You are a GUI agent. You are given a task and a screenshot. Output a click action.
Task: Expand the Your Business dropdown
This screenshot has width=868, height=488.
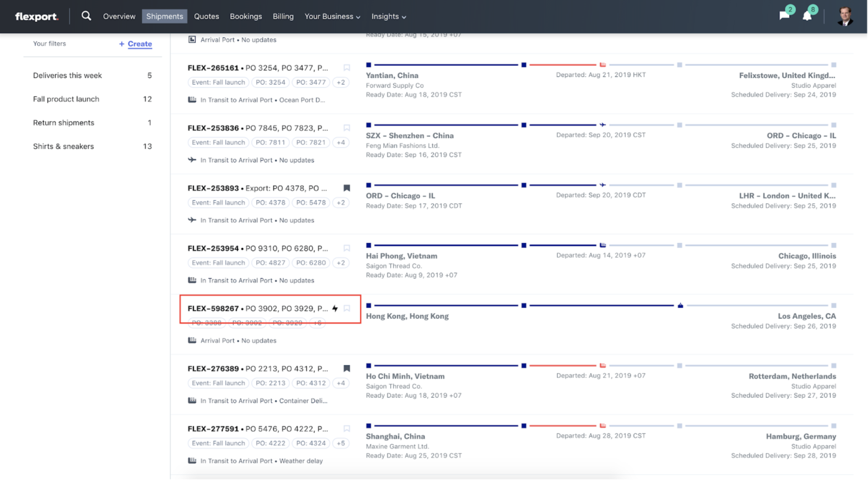[332, 16]
